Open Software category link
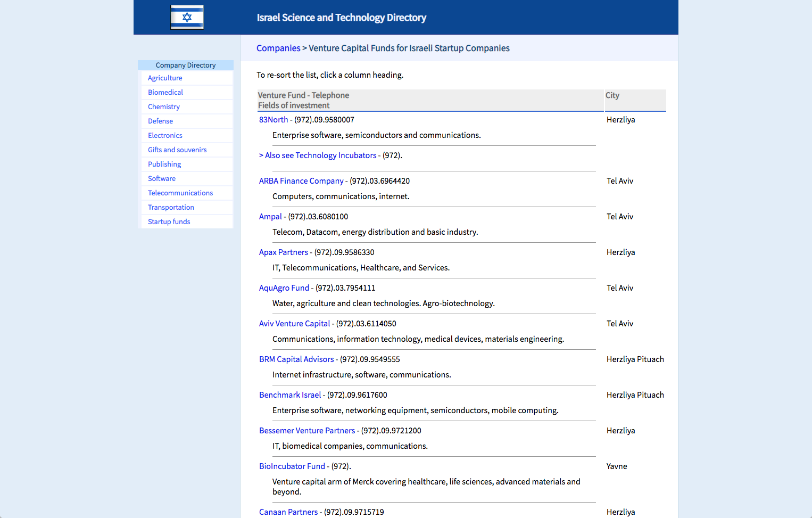 click(x=162, y=178)
